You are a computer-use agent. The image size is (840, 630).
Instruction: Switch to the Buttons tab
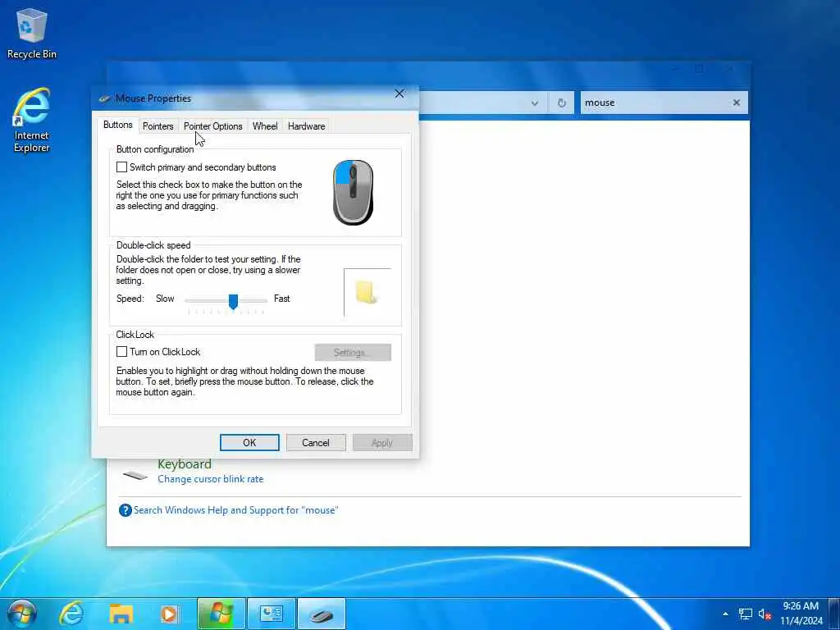[x=117, y=125]
